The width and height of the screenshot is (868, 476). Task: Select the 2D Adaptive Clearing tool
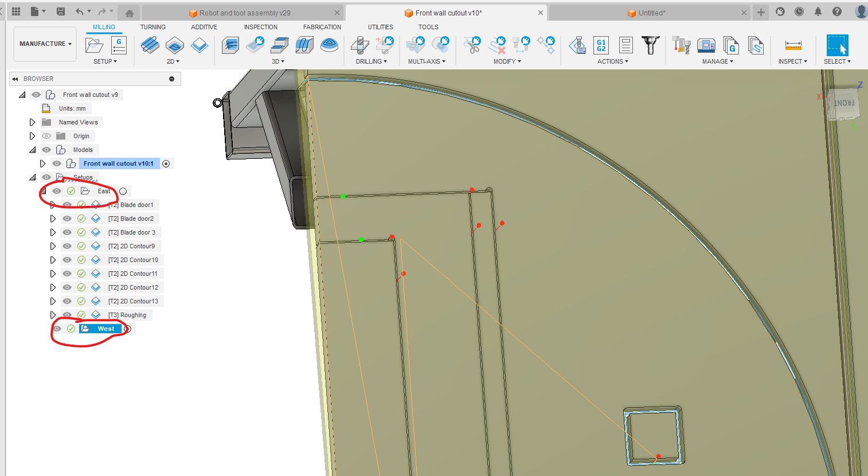pos(150,45)
